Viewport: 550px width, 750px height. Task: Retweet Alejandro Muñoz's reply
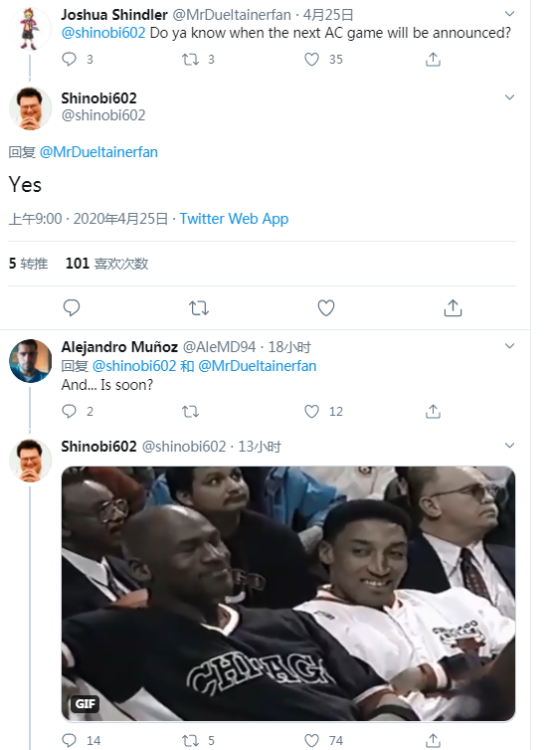pos(190,411)
